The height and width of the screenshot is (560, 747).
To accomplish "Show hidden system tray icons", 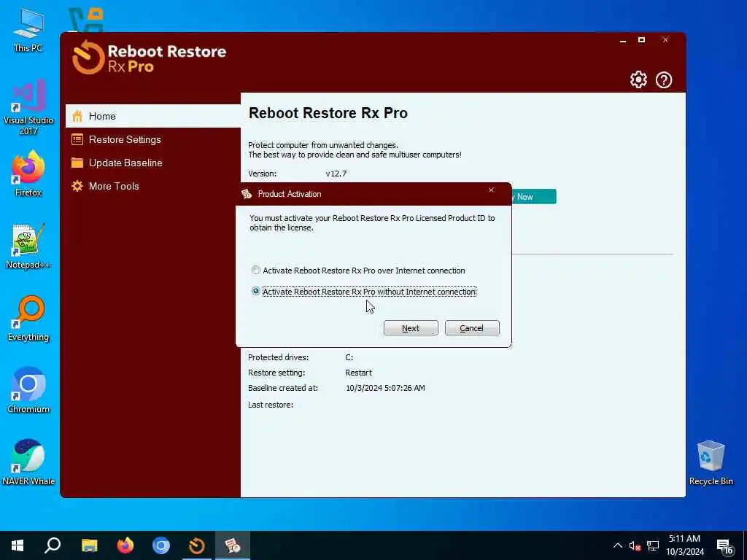I will click(617, 545).
